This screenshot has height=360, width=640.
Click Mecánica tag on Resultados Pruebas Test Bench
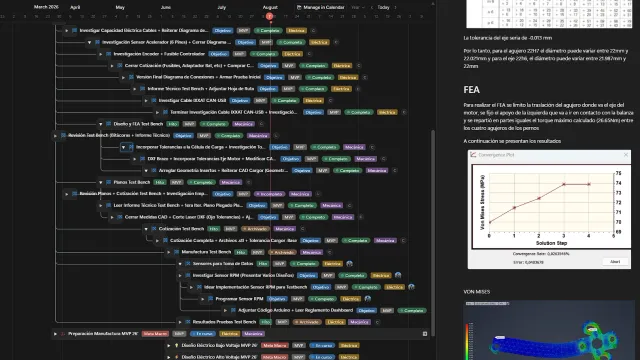(359, 322)
